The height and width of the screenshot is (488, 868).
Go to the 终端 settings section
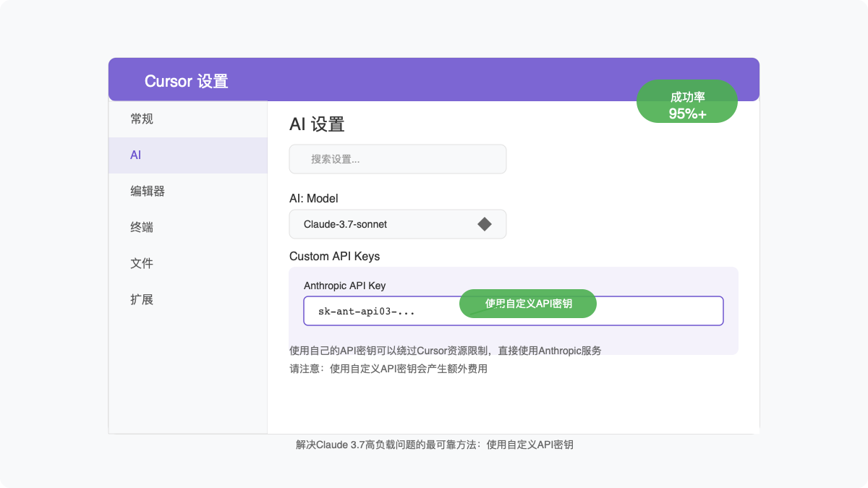point(188,228)
